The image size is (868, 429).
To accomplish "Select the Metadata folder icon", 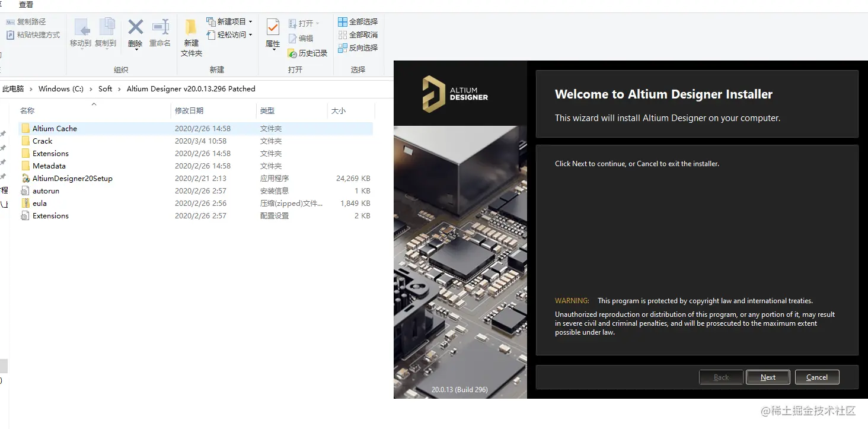I will [x=25, y=166].
